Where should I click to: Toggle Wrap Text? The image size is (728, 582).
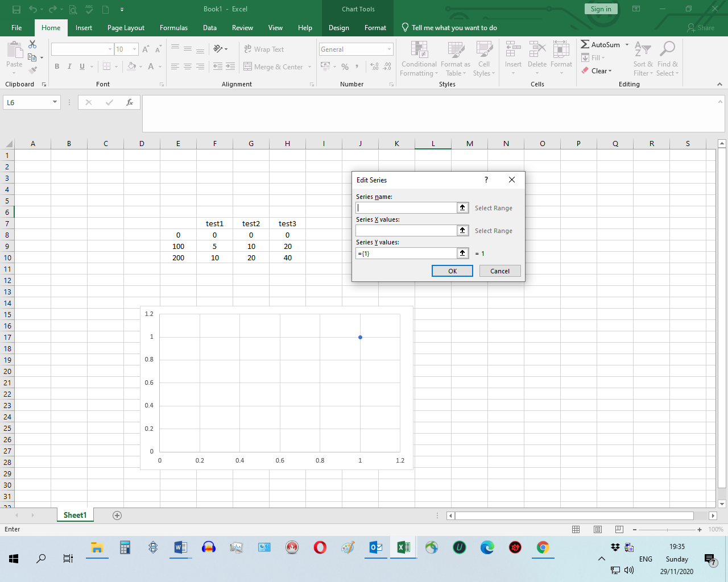pyautogui.click(x=264, y=49)
